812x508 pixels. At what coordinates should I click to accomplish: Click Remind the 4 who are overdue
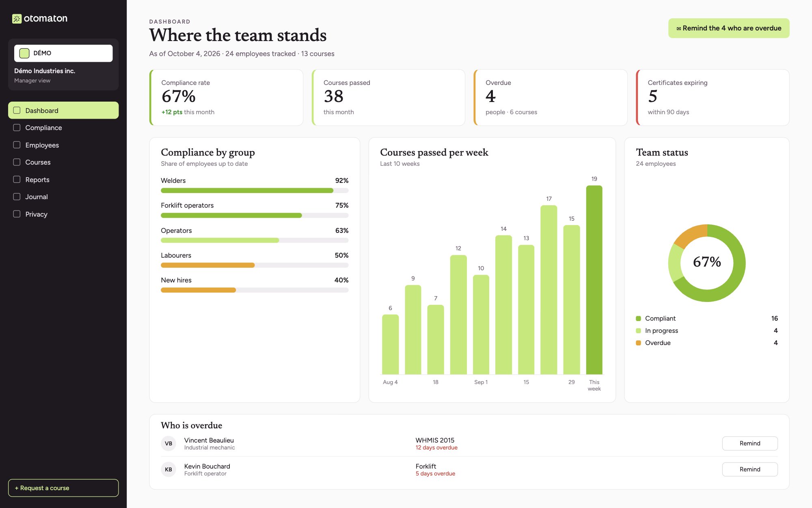(729, 28)
